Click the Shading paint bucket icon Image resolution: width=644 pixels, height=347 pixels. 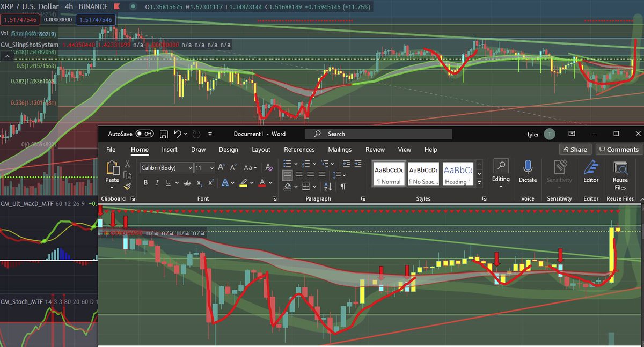[287, 186]
